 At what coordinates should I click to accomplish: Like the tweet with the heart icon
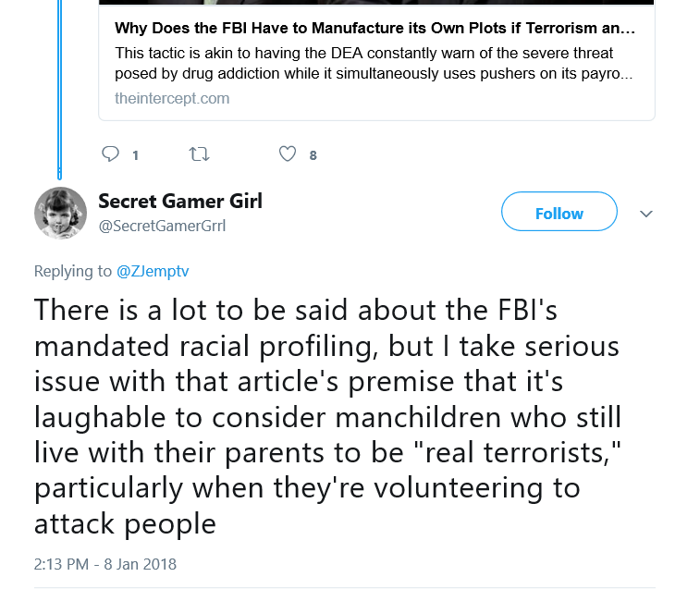coord(287,154)
